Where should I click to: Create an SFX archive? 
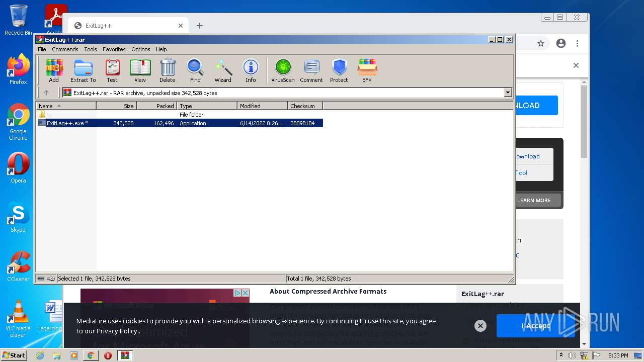click(367, 71)
